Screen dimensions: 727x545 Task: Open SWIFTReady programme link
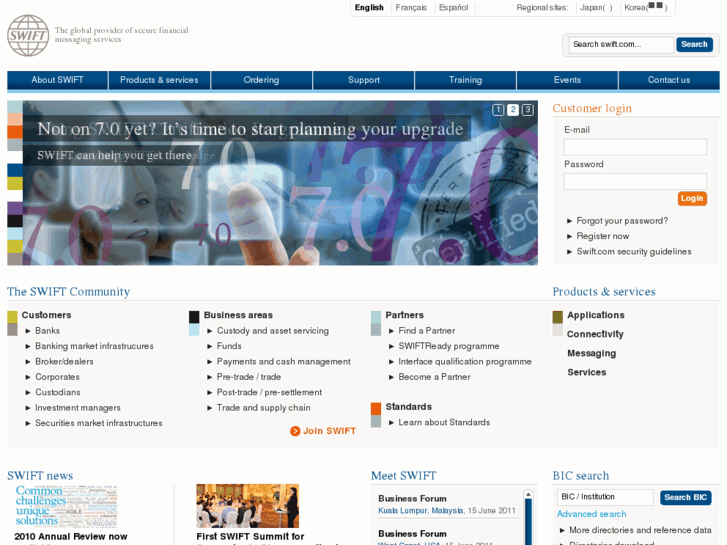[448, 346]
